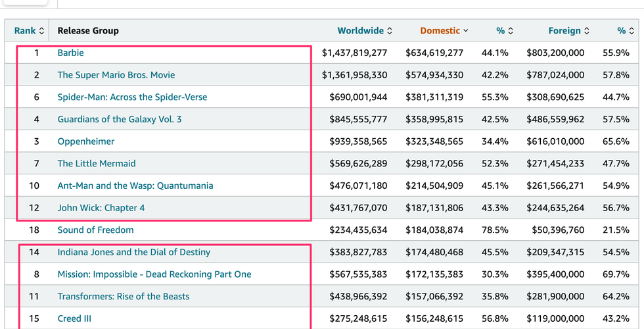Open the Barbie movie link
This screenshot has width=644, height=329.
coord(71,53)
